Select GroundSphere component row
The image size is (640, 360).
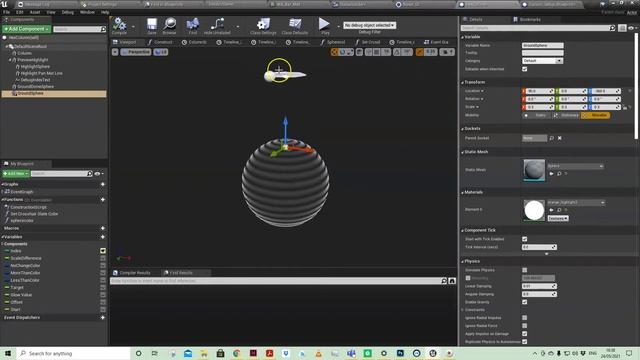tap(54, 93)
